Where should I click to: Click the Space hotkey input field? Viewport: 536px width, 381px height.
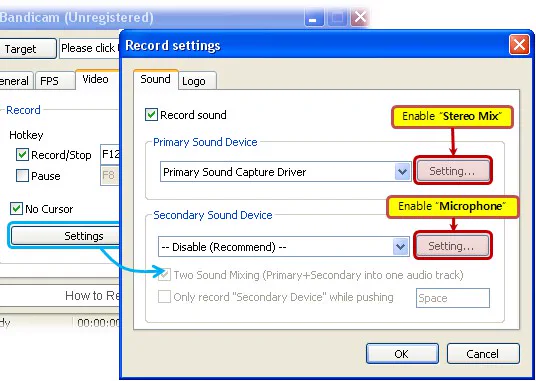(x=453, y=298)
